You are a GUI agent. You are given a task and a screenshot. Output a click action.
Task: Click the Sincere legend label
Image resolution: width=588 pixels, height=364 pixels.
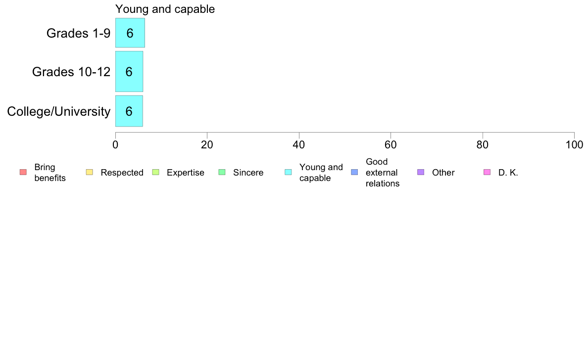248,173
